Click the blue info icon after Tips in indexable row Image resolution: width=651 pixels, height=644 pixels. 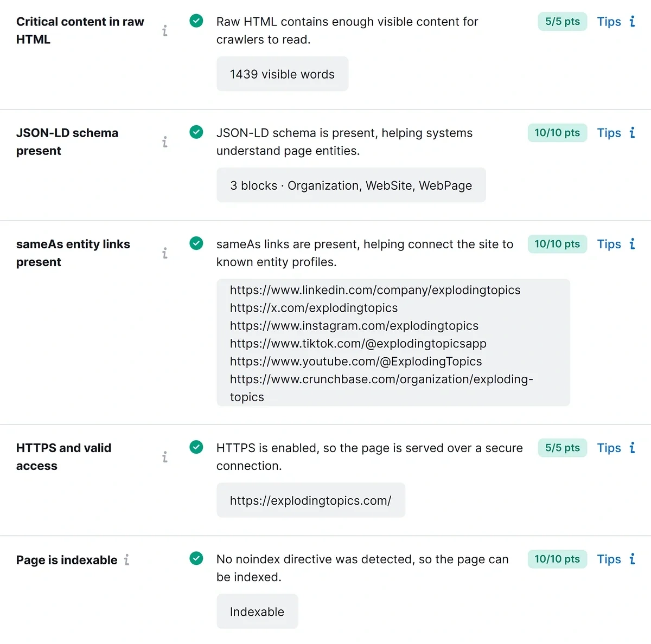632,558
